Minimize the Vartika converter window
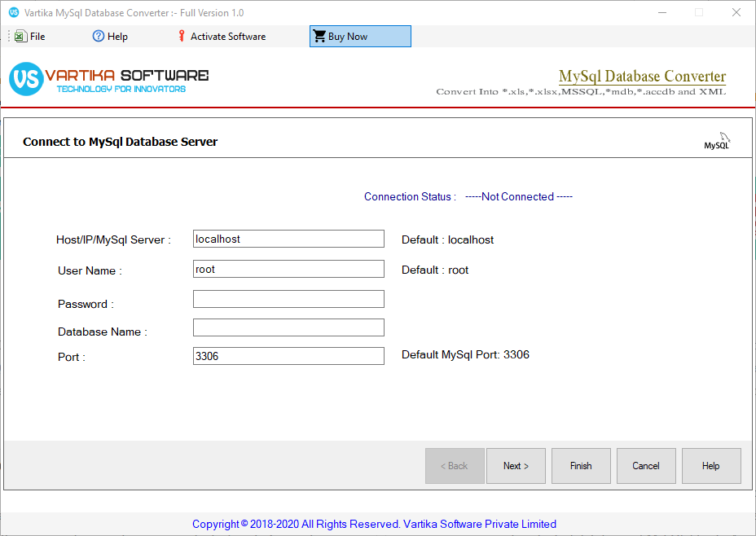Image resolution: width=756 pixels, height=536 pixels. (662, 12)
